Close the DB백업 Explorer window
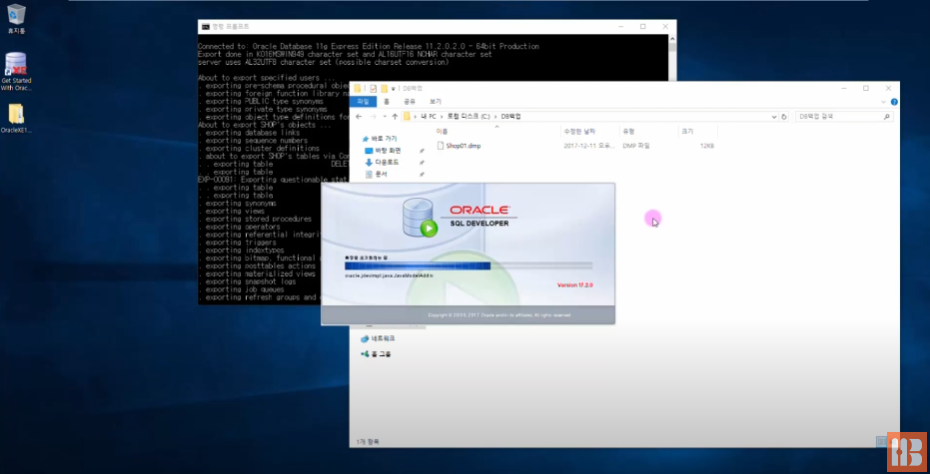930x474 pixels. coord(888,88)
